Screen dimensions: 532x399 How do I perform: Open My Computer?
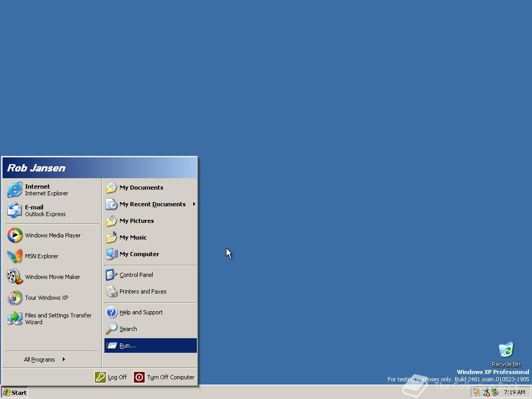tap(150, 254)
